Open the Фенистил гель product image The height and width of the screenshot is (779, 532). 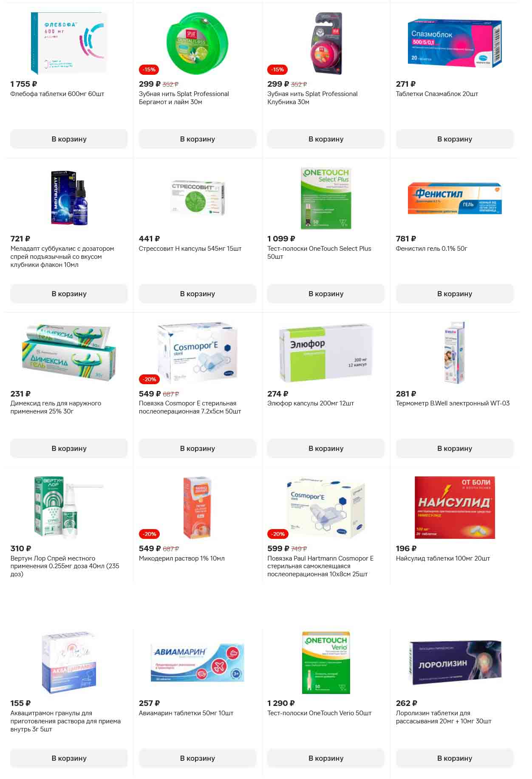coord(454,198)
